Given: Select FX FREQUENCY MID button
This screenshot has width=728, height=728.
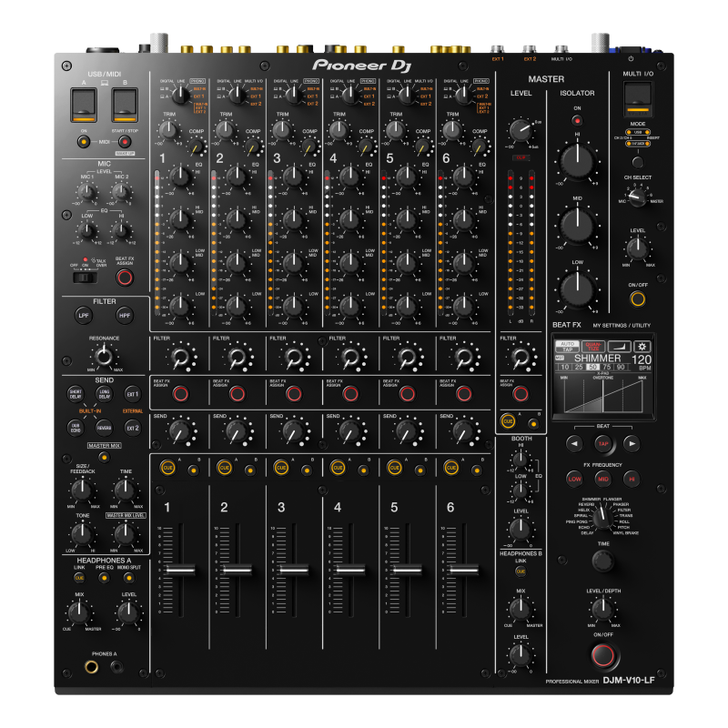Looking at the screenshot, I should 603,479.
